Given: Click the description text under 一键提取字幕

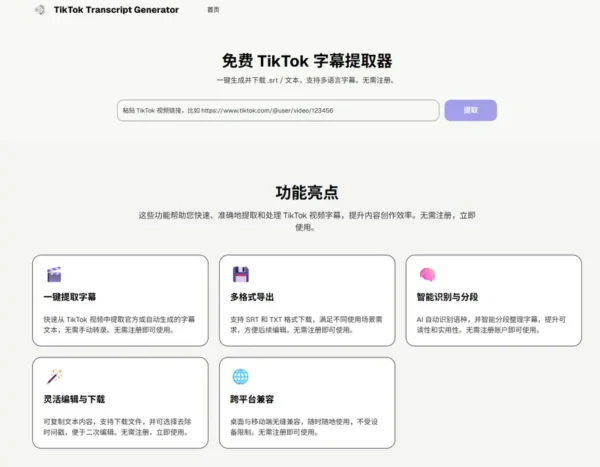Looking at the screenshot, I should [x=119, y=325].
